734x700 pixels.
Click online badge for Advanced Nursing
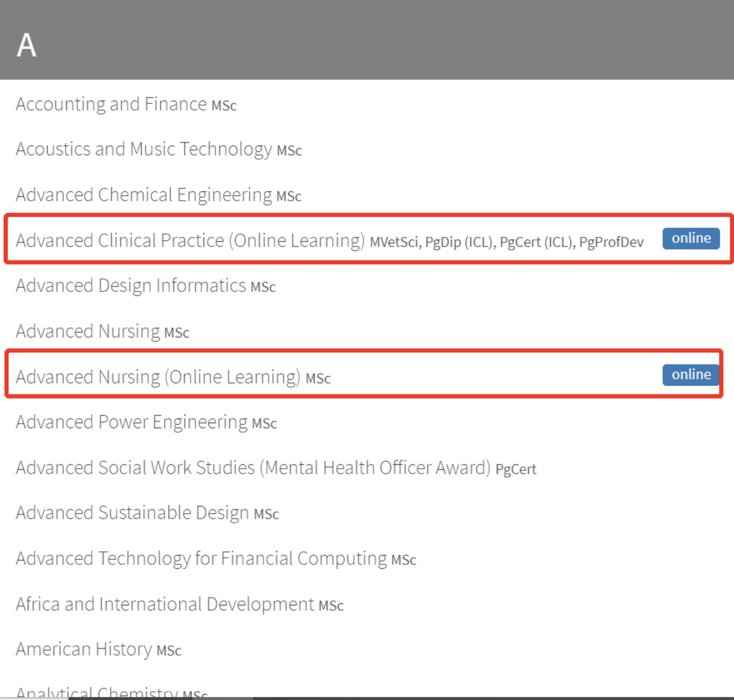[691, 375]
